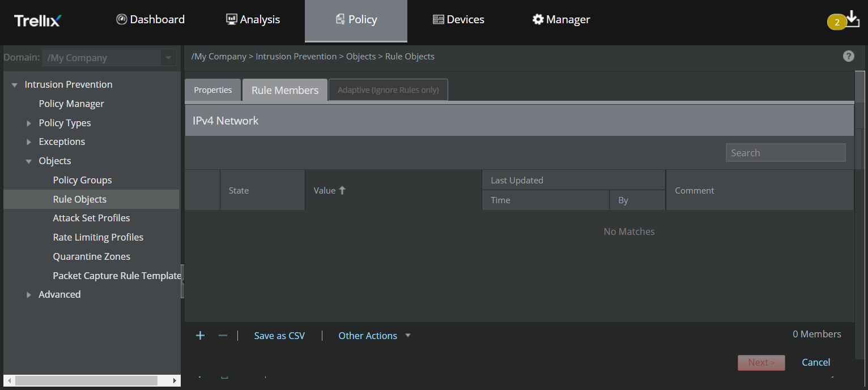The width and height of the screenshot is (868, 390).
Task: Open Quarantine Zones
Action: coord(91,256)
